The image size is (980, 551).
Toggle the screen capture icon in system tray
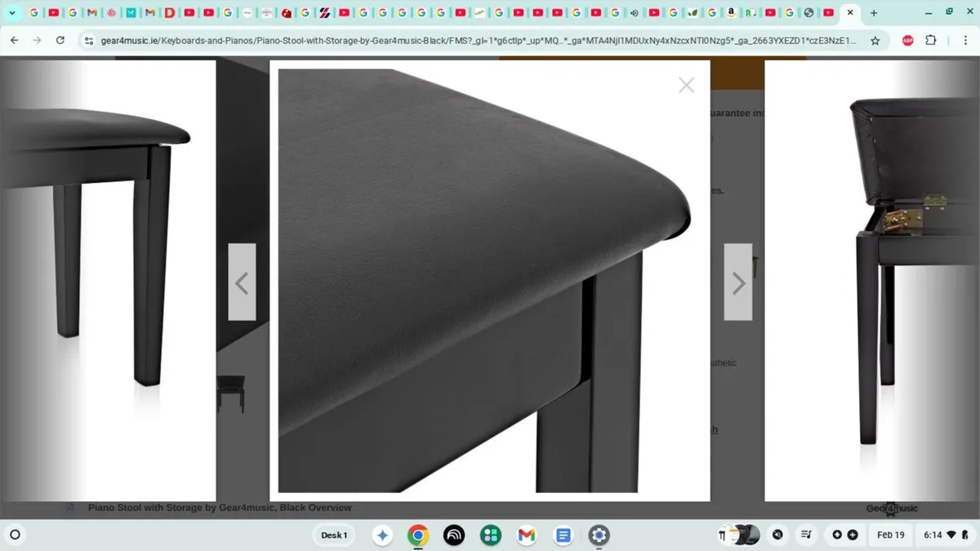tap(837, 535)
